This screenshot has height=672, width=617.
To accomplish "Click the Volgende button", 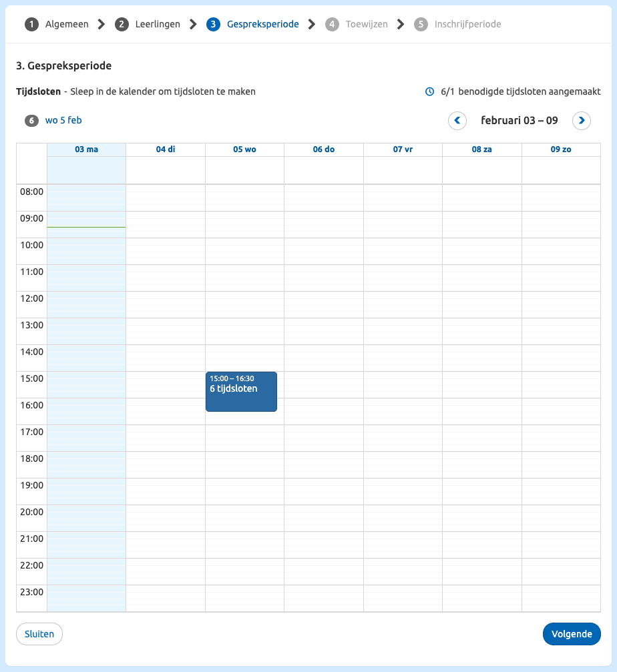I will (572, 633).
